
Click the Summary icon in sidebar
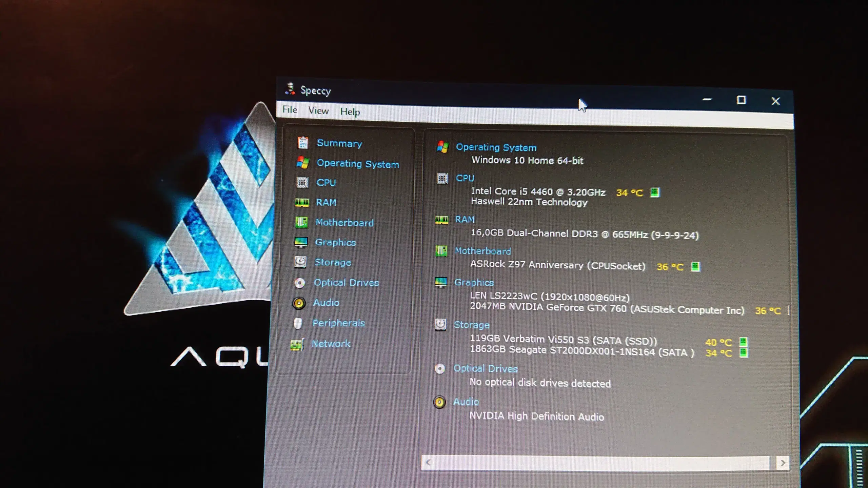301,143
